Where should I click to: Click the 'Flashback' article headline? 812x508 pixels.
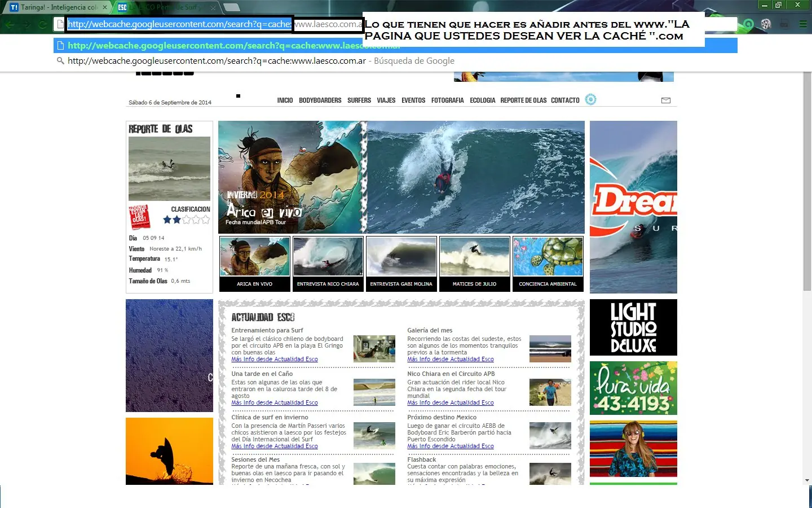point(422,460)
